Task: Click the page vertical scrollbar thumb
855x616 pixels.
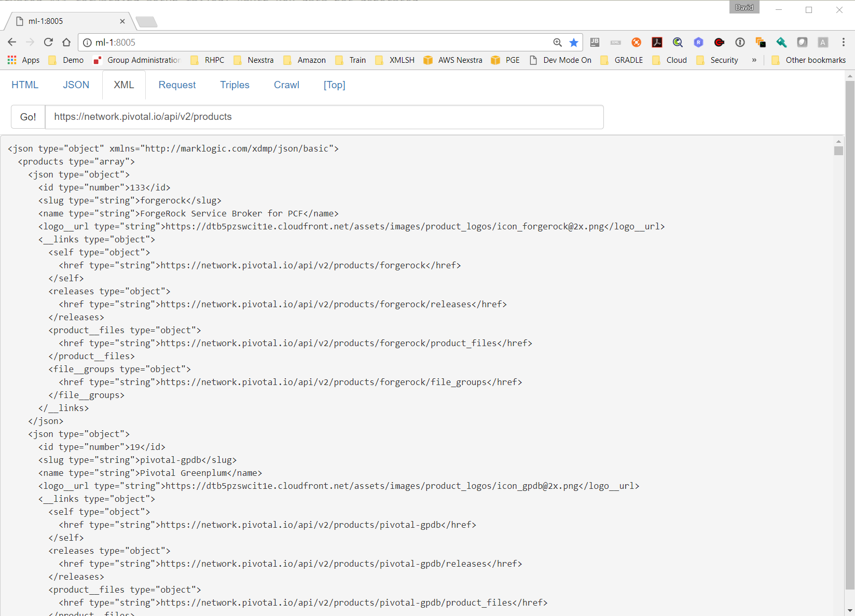Action: [850, 335]
